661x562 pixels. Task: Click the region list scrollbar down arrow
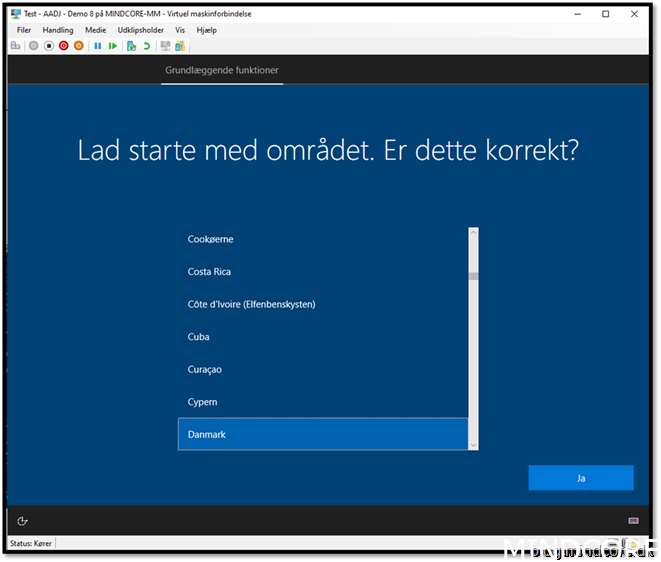(x=474, y=444)
